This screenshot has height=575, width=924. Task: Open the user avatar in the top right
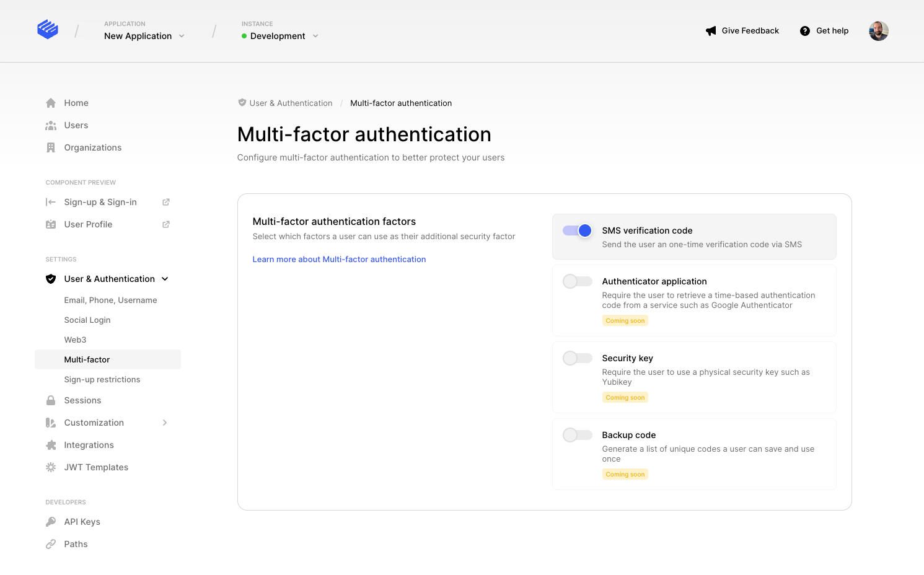pos(878,30)
